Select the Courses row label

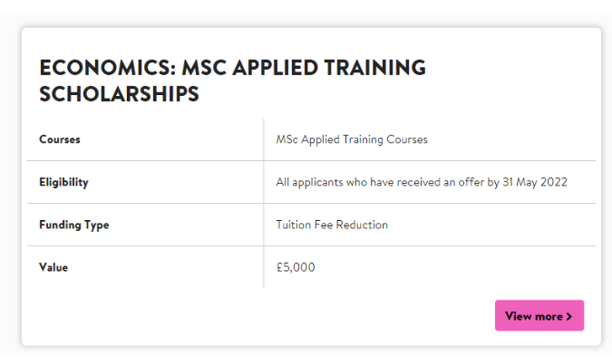[60, 139]
